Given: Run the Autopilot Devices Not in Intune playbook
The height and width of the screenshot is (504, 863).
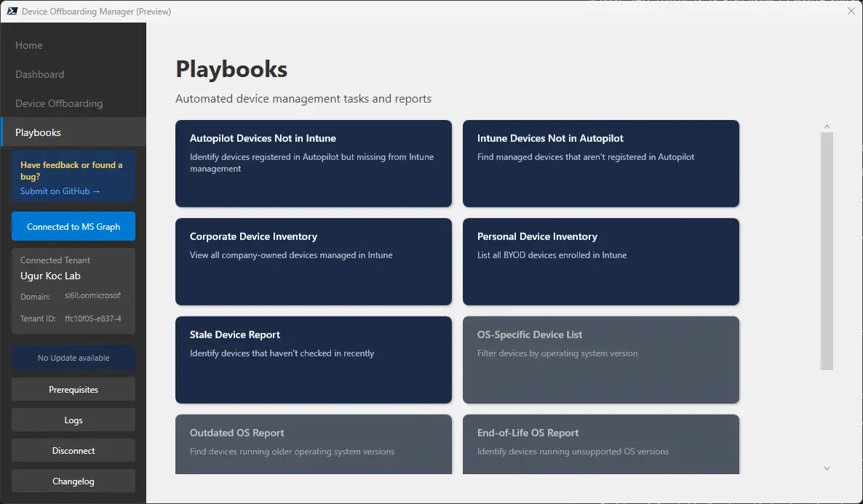Looking at the screenshot, I should pyautogui.click(x=313, y=164).
